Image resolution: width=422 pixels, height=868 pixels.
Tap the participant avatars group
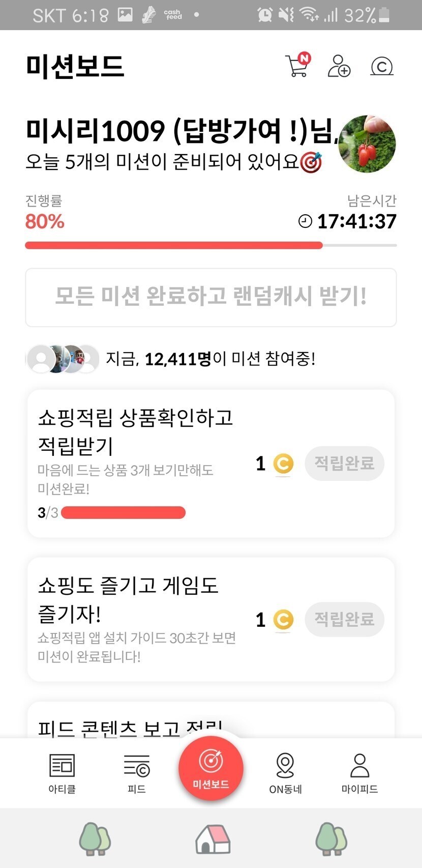tap(63, 359)
